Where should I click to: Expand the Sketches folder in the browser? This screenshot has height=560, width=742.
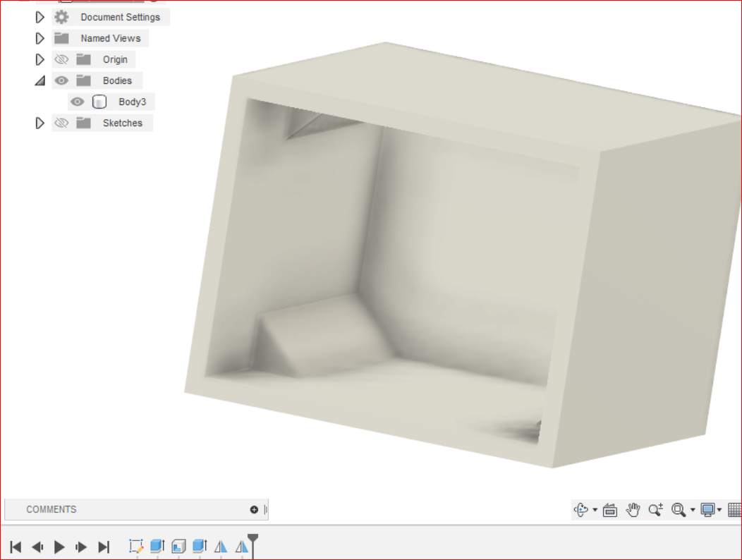pyautogui.click(x=39, y=123)
